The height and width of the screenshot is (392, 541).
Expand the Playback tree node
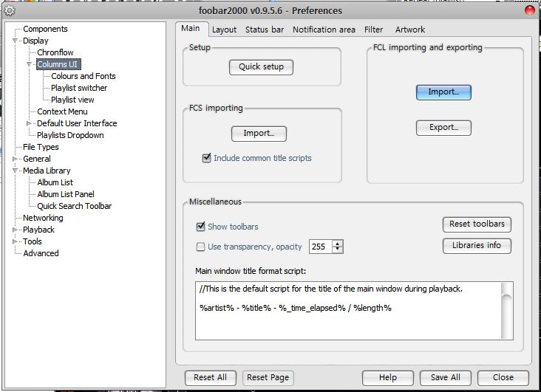[x=15, y=230]
